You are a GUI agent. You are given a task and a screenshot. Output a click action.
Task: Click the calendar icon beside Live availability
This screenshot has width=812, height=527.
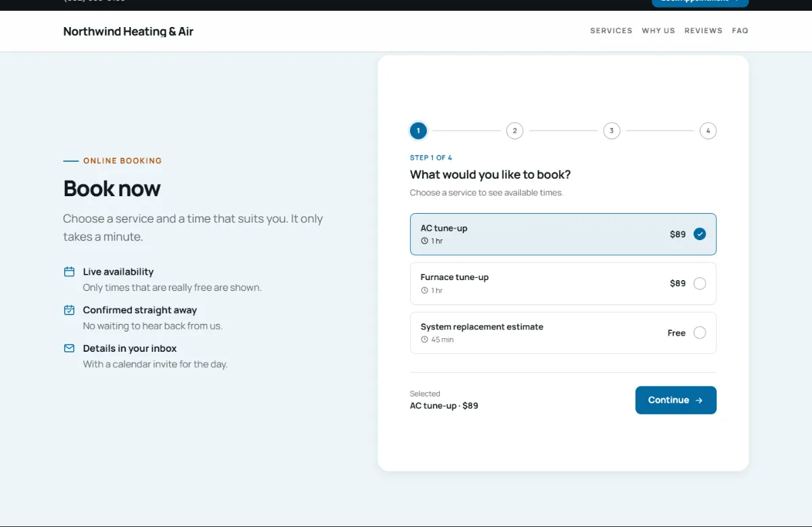click(69, 272)
